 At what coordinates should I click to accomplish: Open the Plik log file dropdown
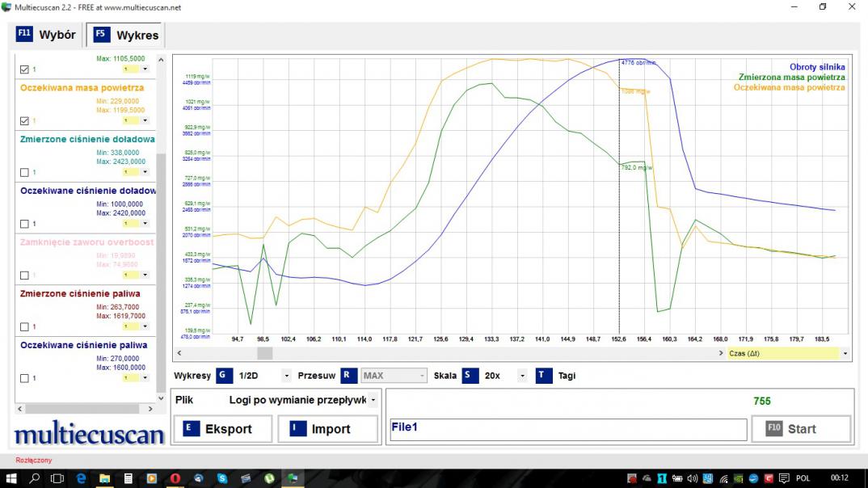[373, 399]
